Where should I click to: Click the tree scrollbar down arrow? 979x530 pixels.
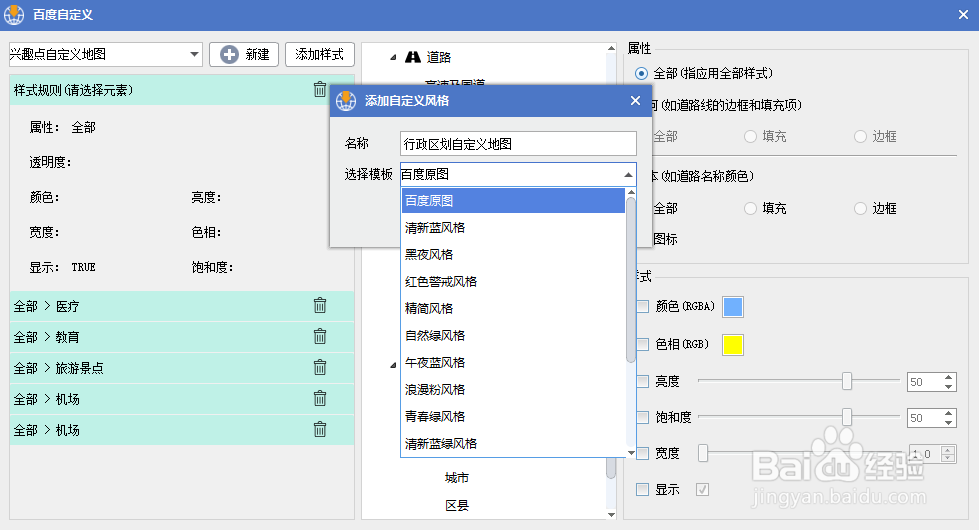611,514
